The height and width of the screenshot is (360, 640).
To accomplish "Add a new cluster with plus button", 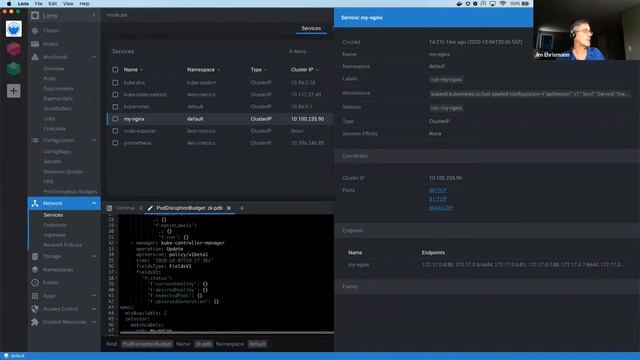I will 13,91.
